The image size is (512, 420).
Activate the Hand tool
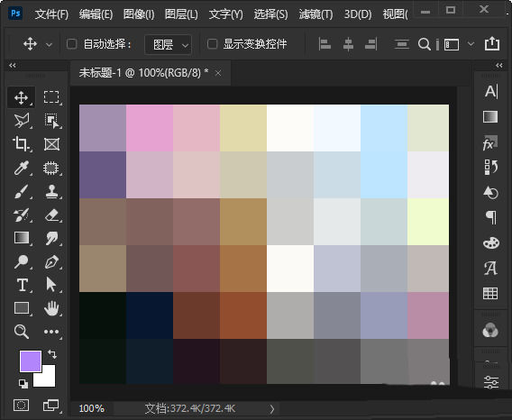[x=51, y=308]
